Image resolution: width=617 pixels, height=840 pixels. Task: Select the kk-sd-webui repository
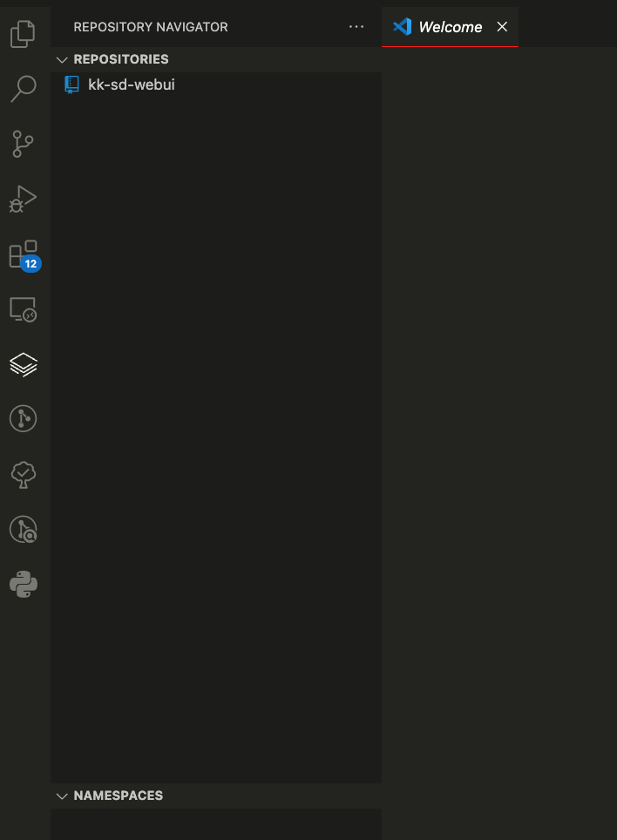[216, 85]
